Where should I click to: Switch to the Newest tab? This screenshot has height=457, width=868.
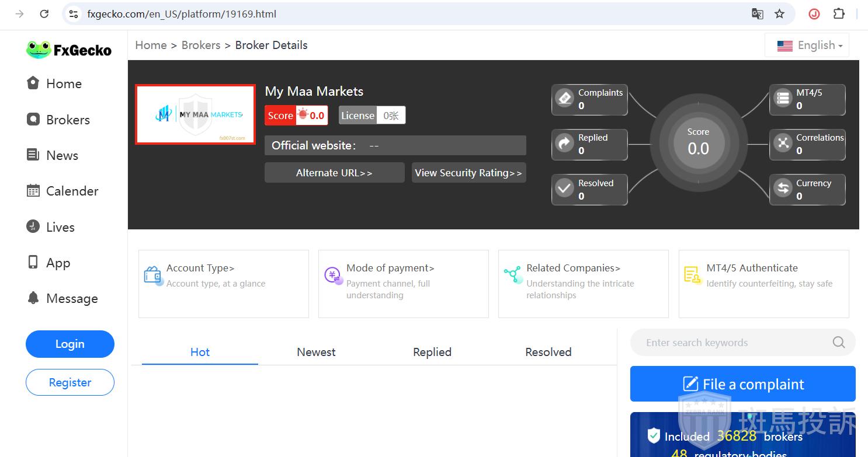316,353
